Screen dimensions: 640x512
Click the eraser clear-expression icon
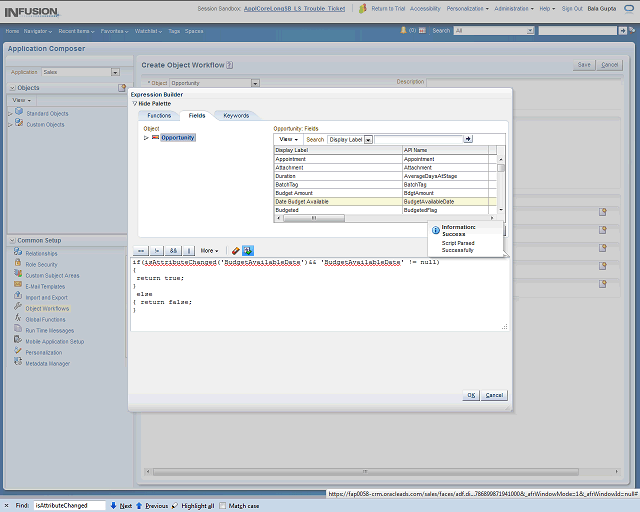tap(235, 250)
